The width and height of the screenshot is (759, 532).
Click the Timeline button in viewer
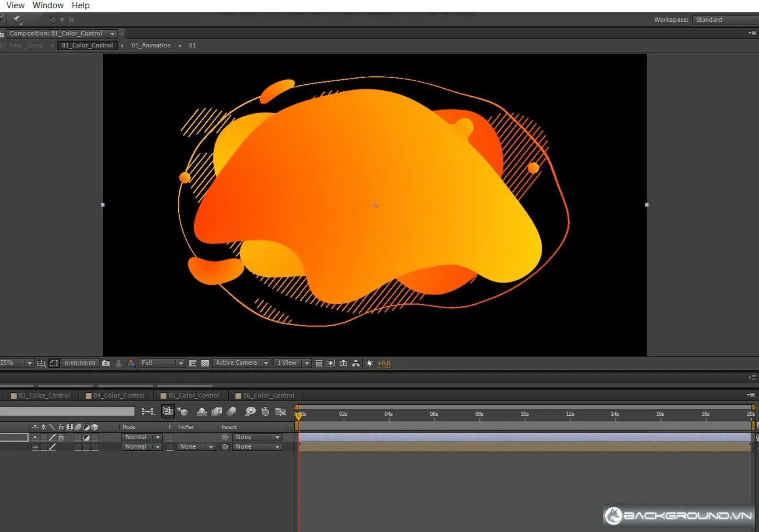click(344, 363)
